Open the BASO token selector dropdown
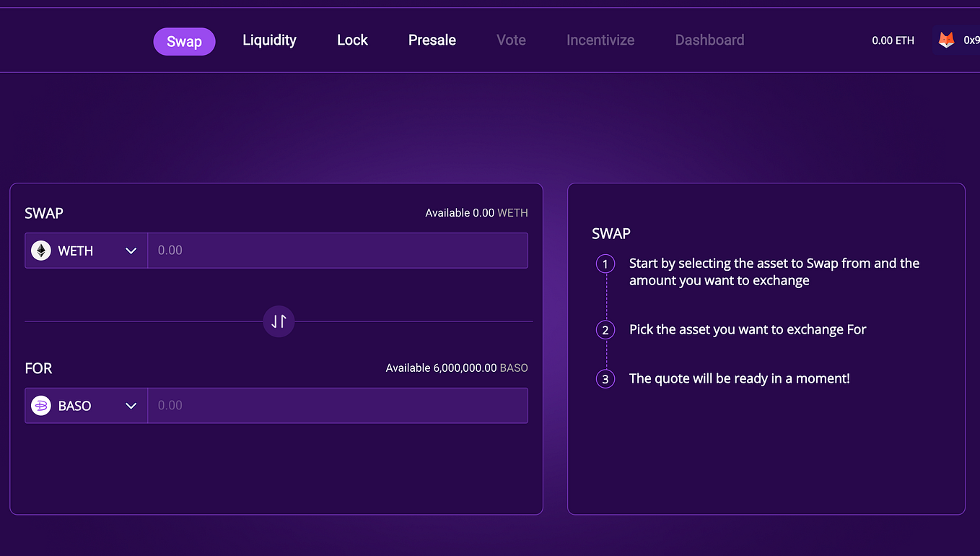This screenshot has width=980, height=556. click(86, 405)
